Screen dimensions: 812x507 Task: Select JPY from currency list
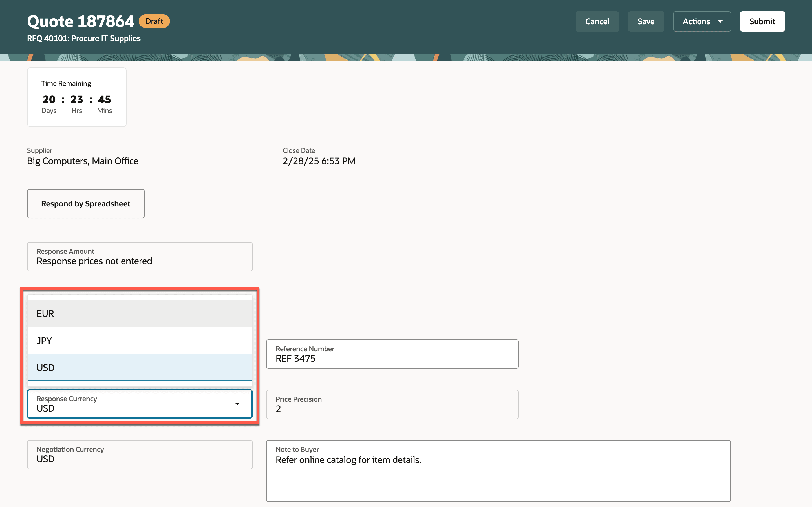click(140, 340)
